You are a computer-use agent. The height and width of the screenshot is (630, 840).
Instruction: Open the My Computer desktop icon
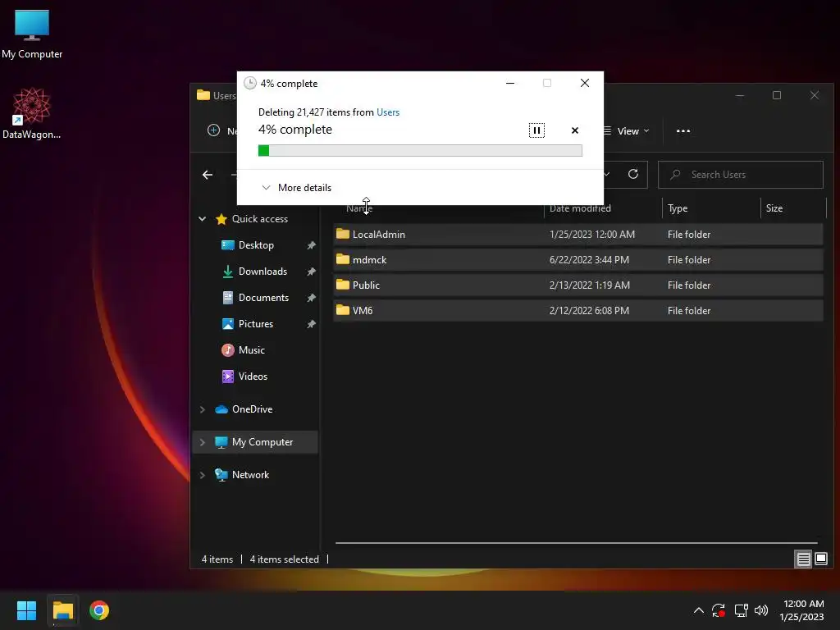[32, 34]
